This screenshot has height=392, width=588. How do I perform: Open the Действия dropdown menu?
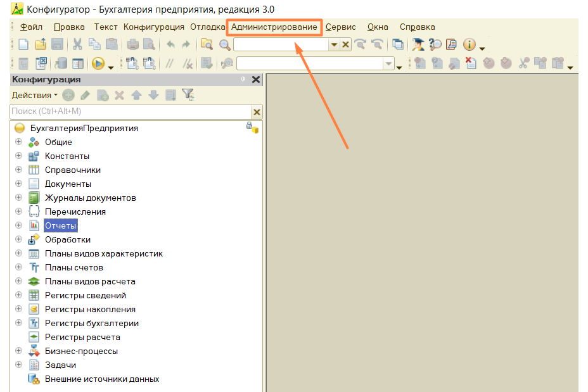pyautogui.click(x=34, y=95)
